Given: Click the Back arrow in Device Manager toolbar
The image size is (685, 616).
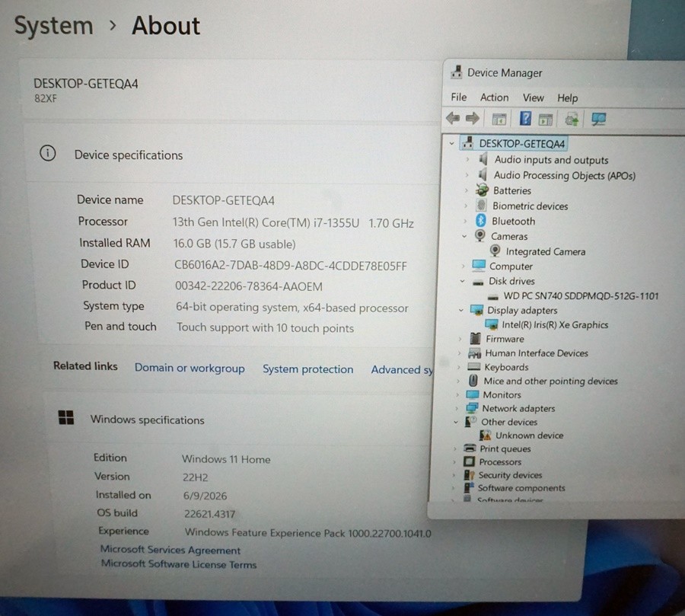Looking at the screenshot, I should coord(453,118).
